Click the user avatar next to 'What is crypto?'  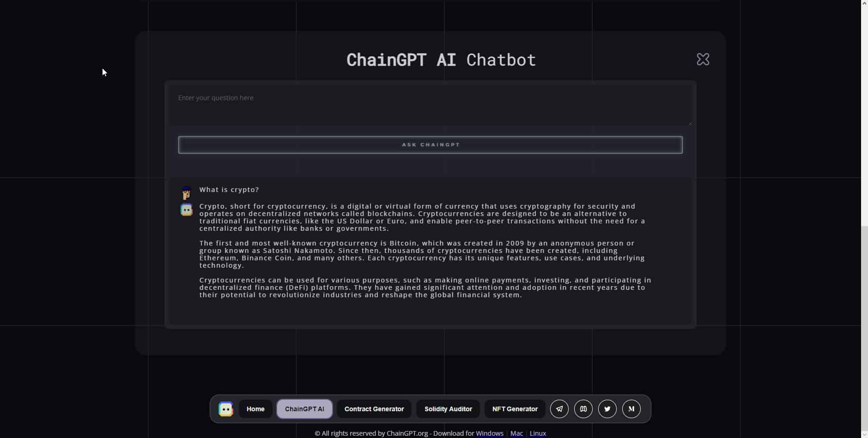[186, 192]
